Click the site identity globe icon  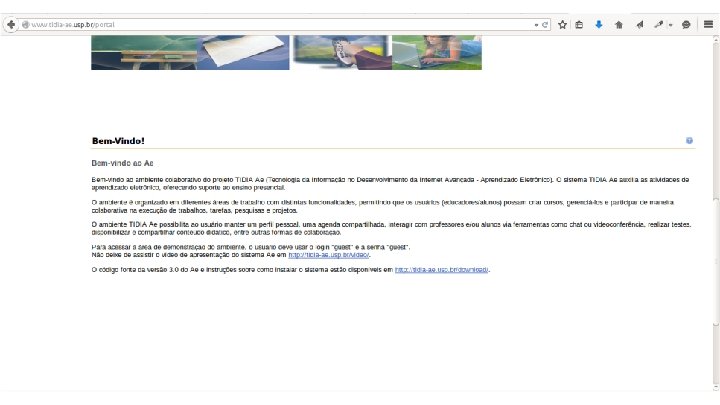click(x=26, y=25)
